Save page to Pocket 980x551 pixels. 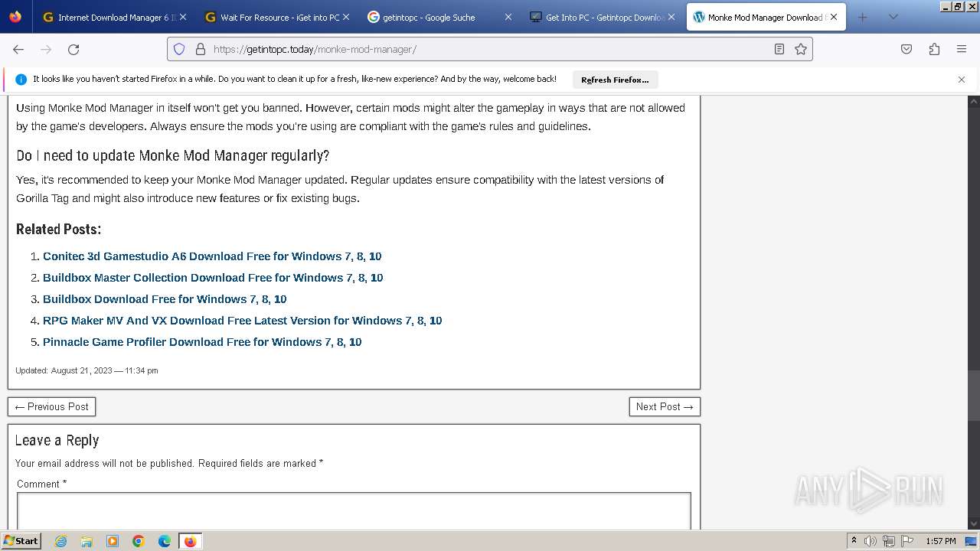[906, 49]
